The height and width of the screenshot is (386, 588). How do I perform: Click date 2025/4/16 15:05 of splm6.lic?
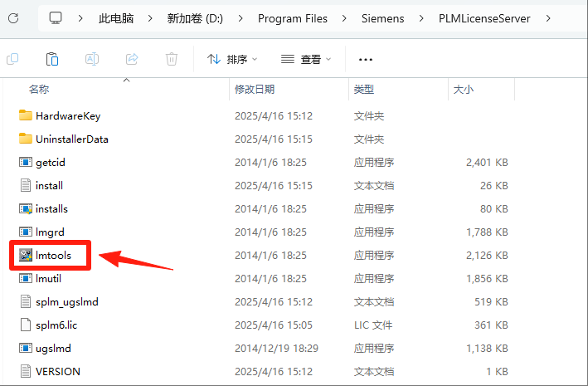click(274, 325)
